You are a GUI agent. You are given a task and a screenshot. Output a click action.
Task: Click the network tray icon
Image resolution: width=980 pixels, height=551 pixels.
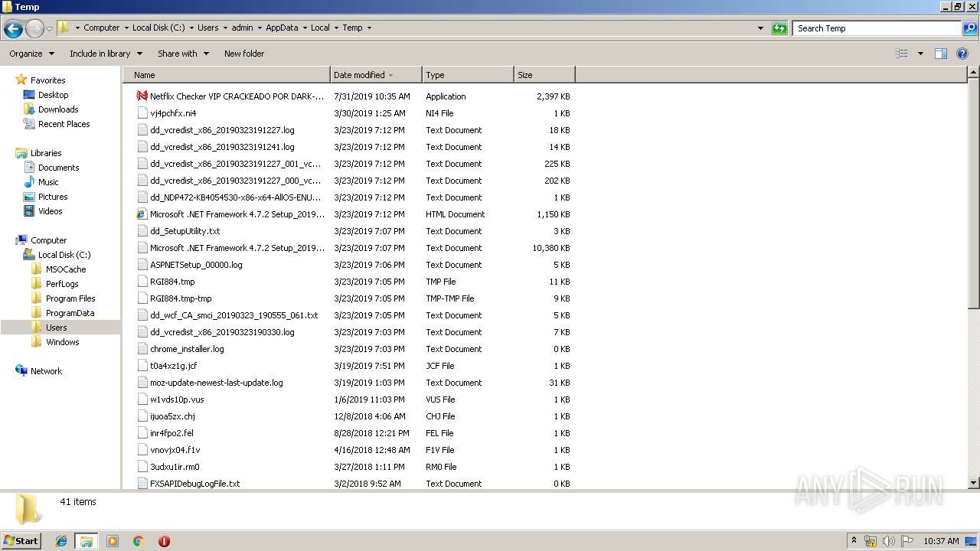pos(871,541)
